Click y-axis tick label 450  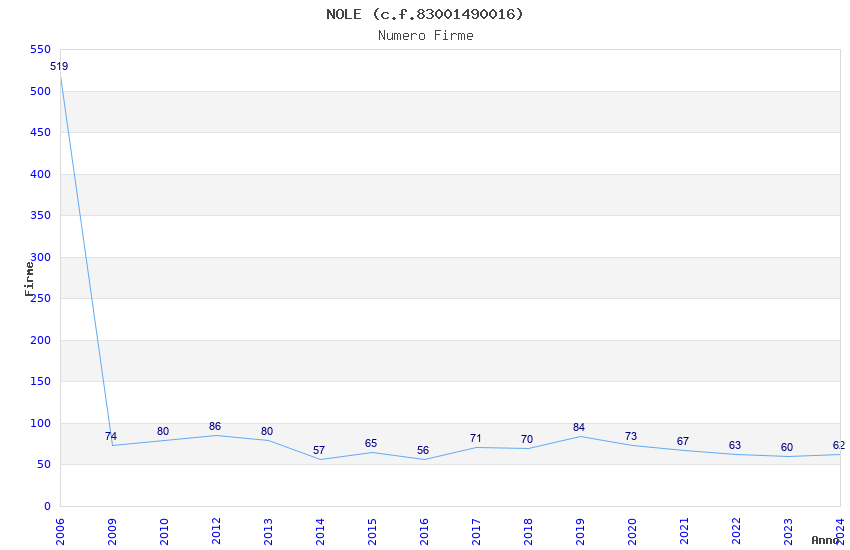[x=41, y=132]
